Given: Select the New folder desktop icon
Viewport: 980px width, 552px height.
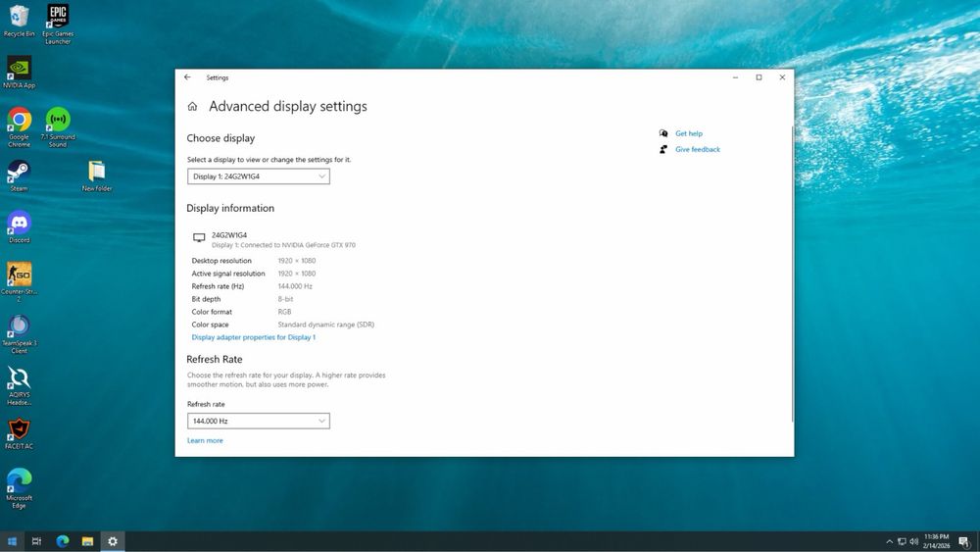Looking at the screenshot, I should point(97,176).
